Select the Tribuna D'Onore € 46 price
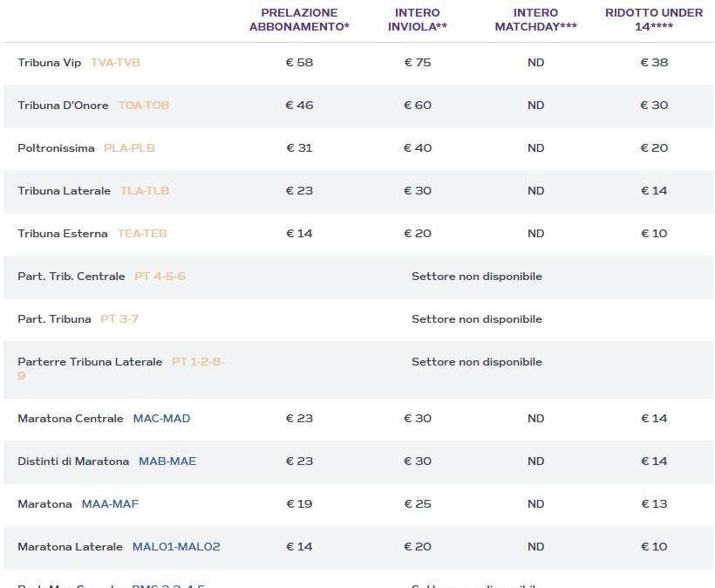The image size is (715, 588). 299,106
